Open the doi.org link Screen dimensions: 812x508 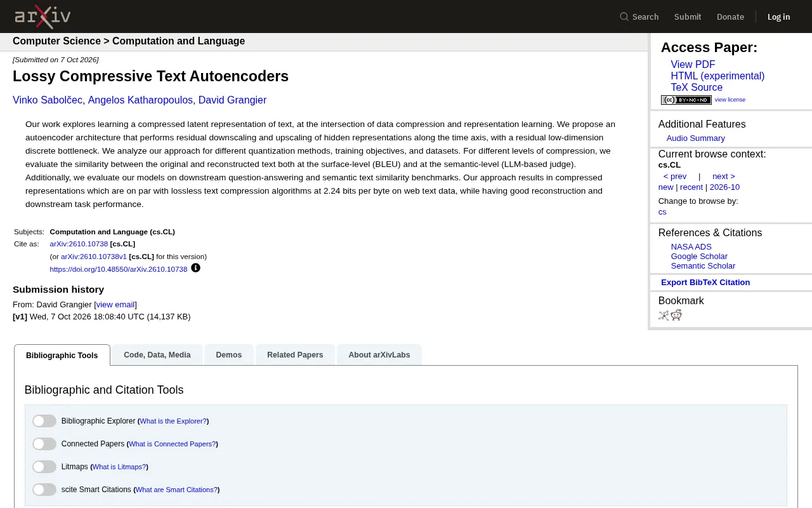click(119, 269)
